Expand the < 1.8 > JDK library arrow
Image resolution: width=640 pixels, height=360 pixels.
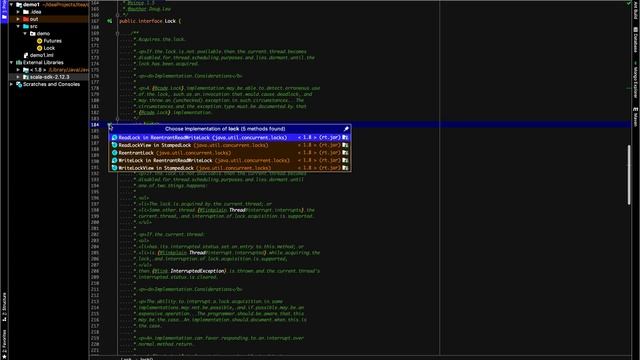18,70
